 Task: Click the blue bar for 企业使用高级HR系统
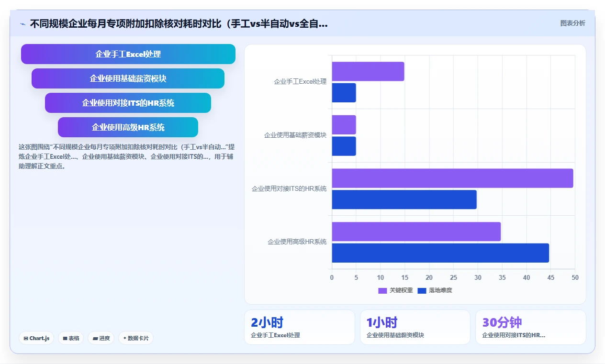pos(440,253)
